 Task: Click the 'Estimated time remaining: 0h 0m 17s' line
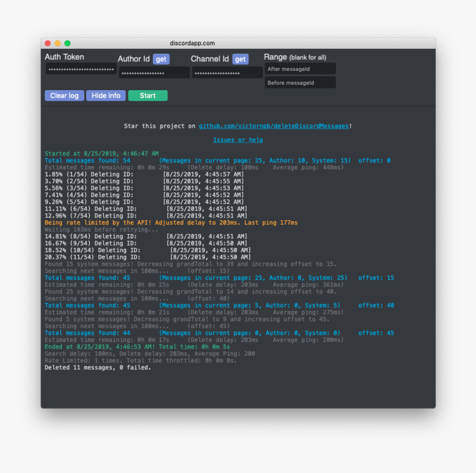(x=194, y=340)
